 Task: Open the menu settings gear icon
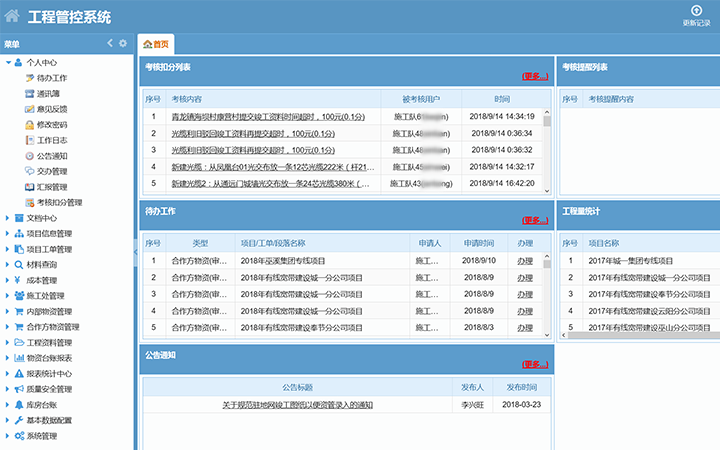click(x=123, y=44)
